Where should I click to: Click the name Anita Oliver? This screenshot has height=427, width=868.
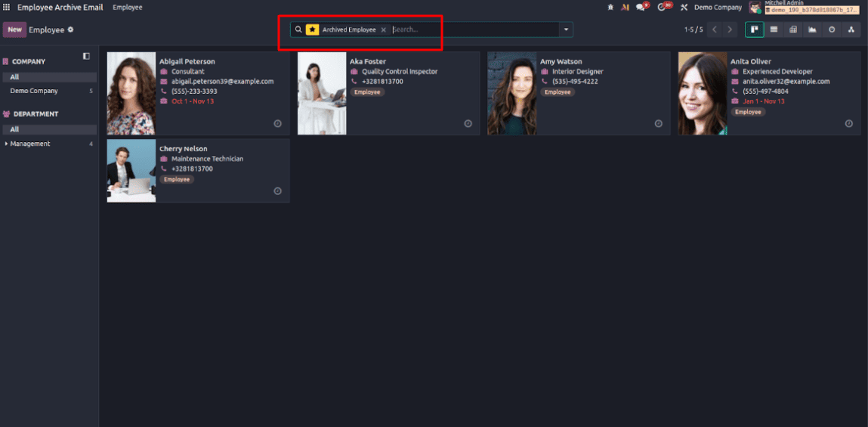pyautogui.click(x=751, y=61)
